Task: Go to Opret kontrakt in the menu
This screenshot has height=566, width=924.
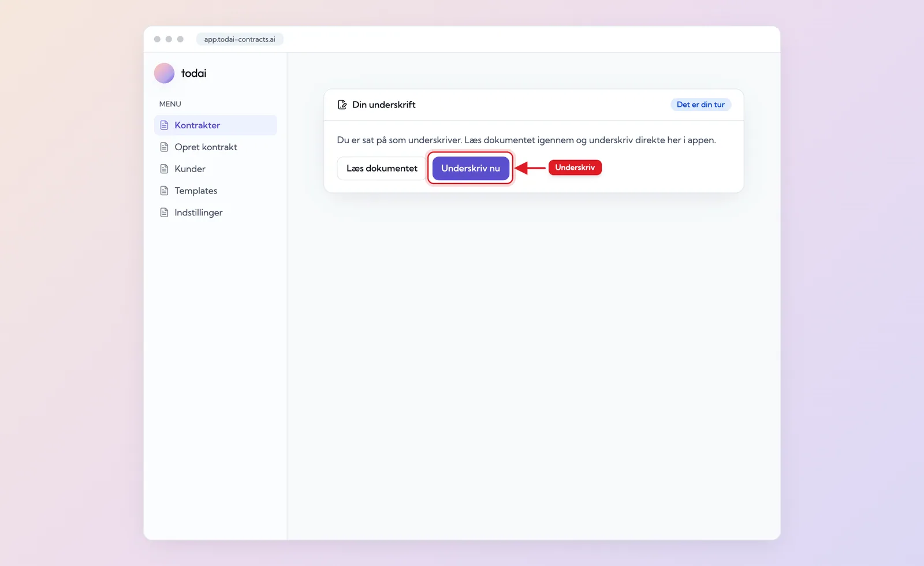Action: click(215, 147)
